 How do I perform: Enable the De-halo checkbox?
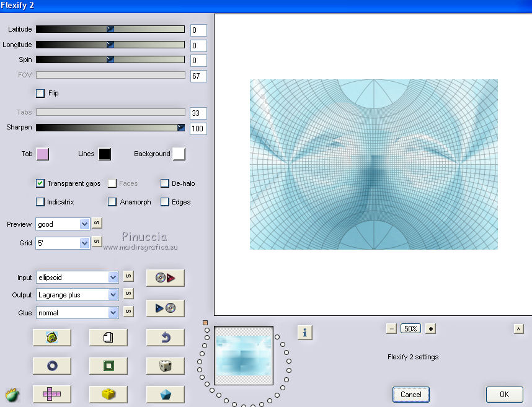pyautogui.click(x=164, y=183)
